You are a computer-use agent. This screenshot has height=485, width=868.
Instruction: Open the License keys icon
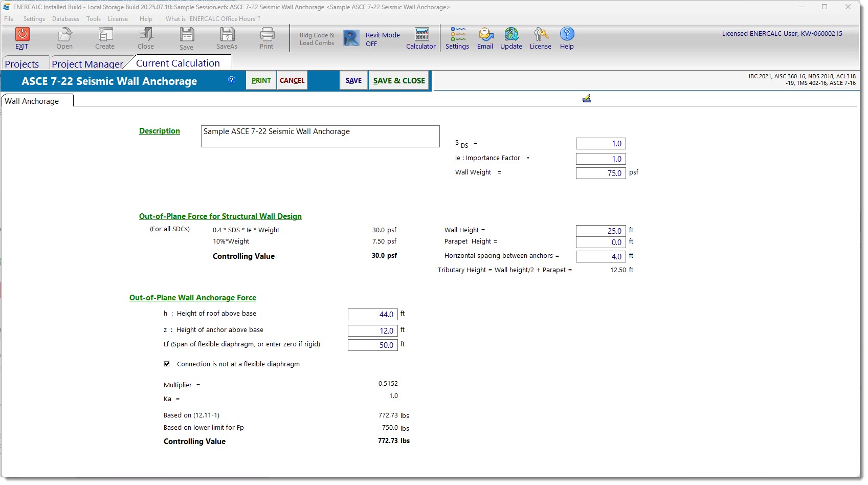click(x=541, y=34)
